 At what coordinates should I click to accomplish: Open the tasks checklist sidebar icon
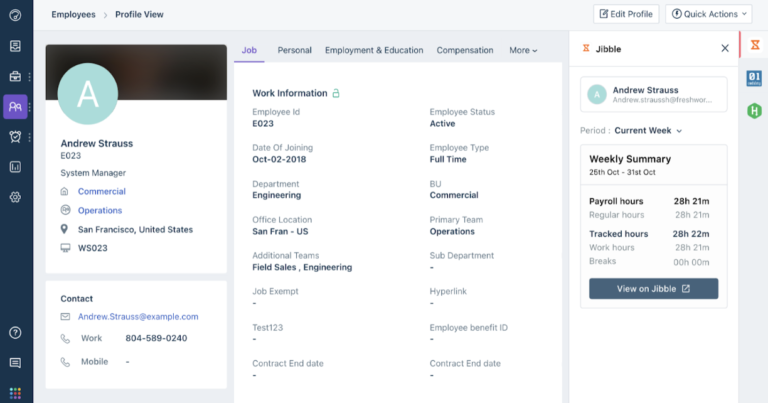[x=15, y=46]
